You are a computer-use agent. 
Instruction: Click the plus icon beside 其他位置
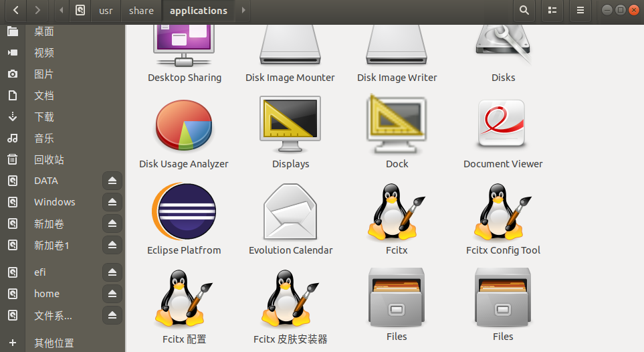pos(13,343)
